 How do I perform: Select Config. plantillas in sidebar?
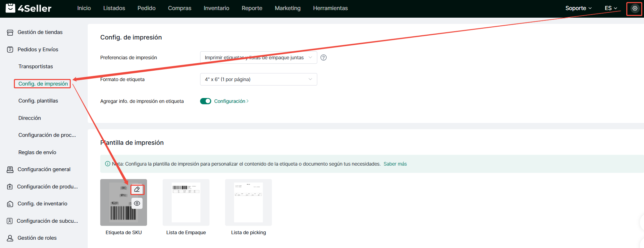[38, 101]
